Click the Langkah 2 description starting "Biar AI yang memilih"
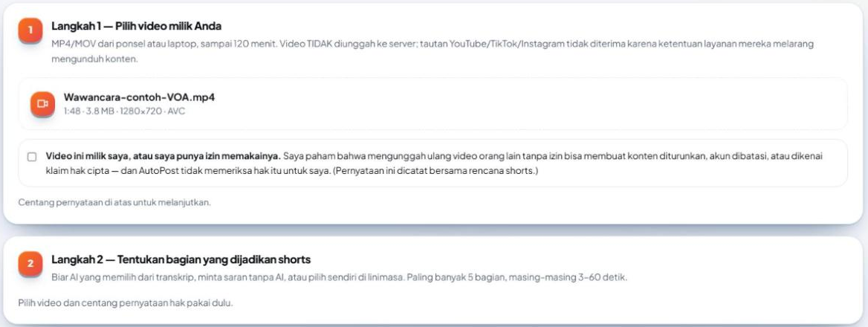The width and height of the screenshot is (868, 327). [340, 277]
